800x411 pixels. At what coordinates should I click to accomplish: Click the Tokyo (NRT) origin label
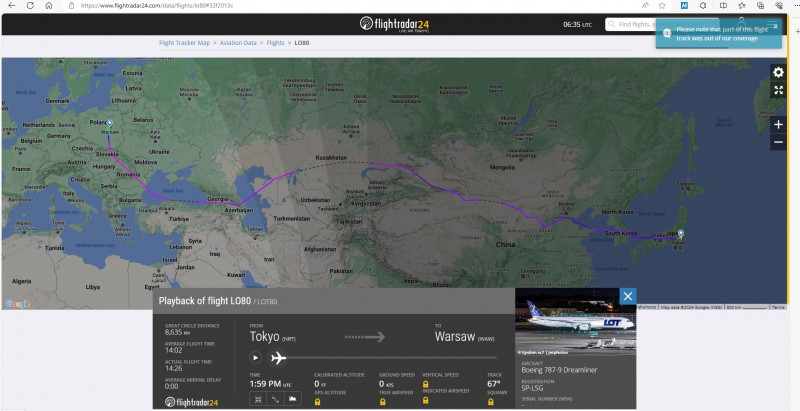[x=272, y=337]
